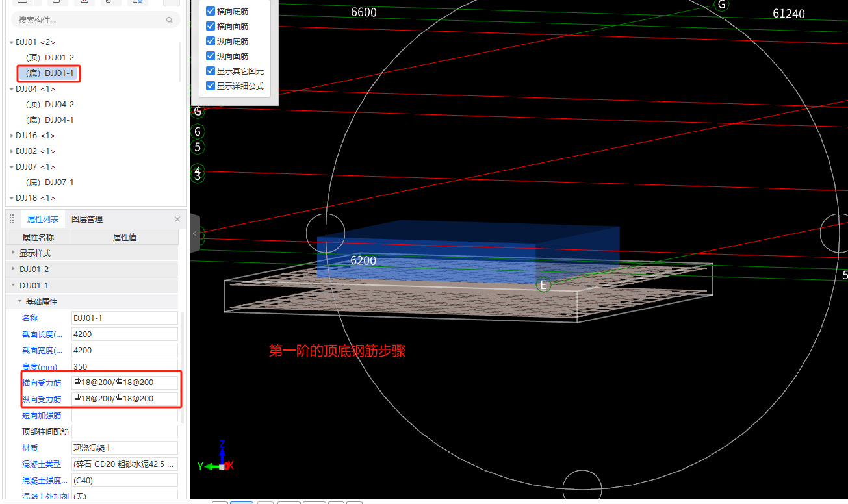Select (底) DJJ07-1 in the component tree

[49, 183]
